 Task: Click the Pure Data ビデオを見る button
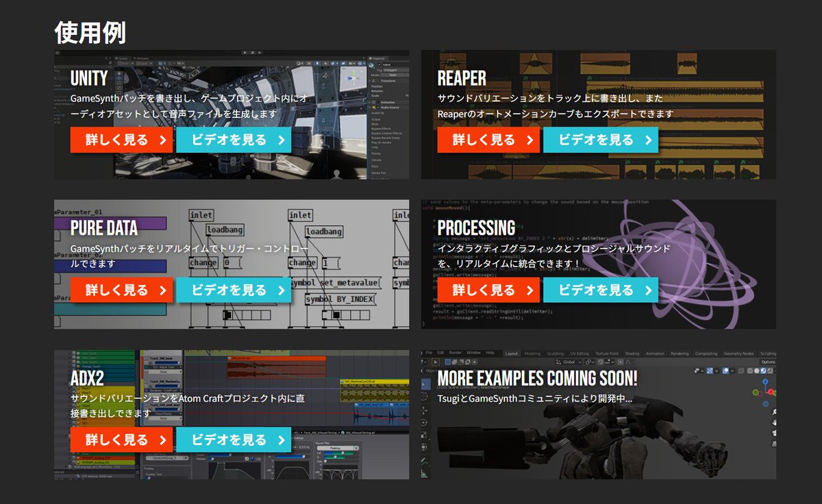click(x=234, y=290)
